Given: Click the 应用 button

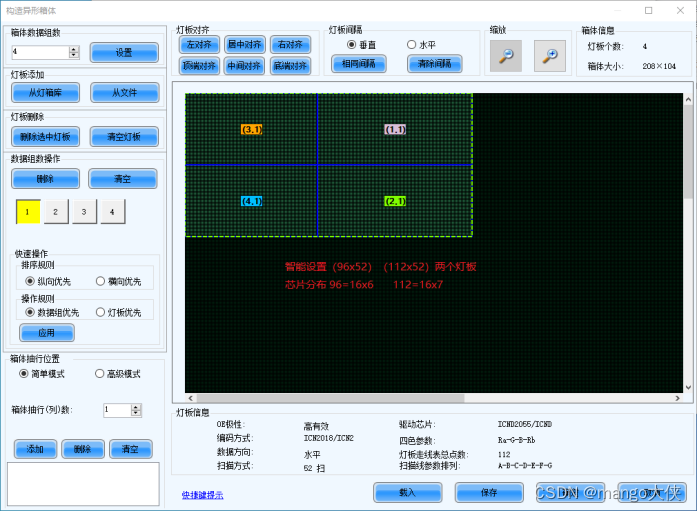Looking at the screenshot, I should pos(47,332).
